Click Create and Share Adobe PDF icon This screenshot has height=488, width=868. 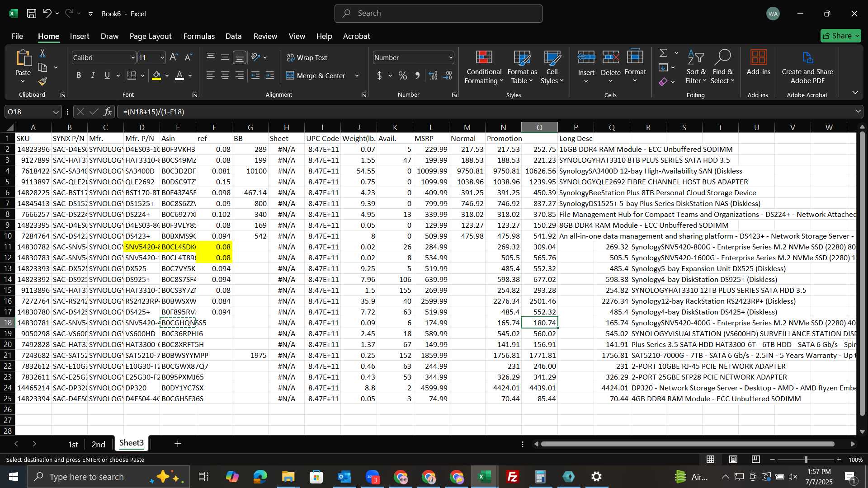(807, 58)
